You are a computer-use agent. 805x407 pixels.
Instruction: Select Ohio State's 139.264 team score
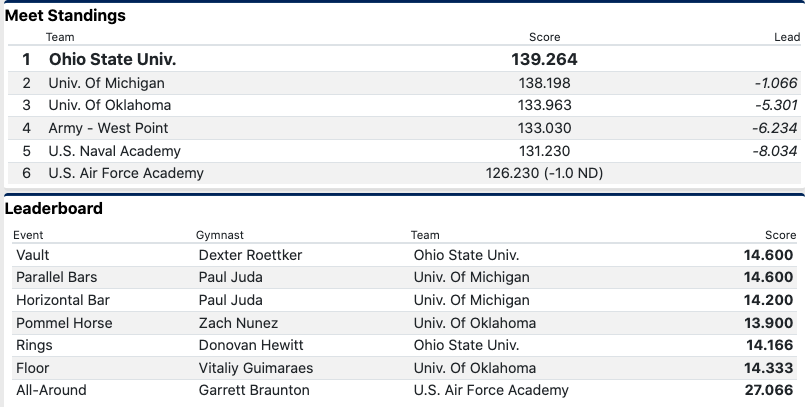pos(544,59)
